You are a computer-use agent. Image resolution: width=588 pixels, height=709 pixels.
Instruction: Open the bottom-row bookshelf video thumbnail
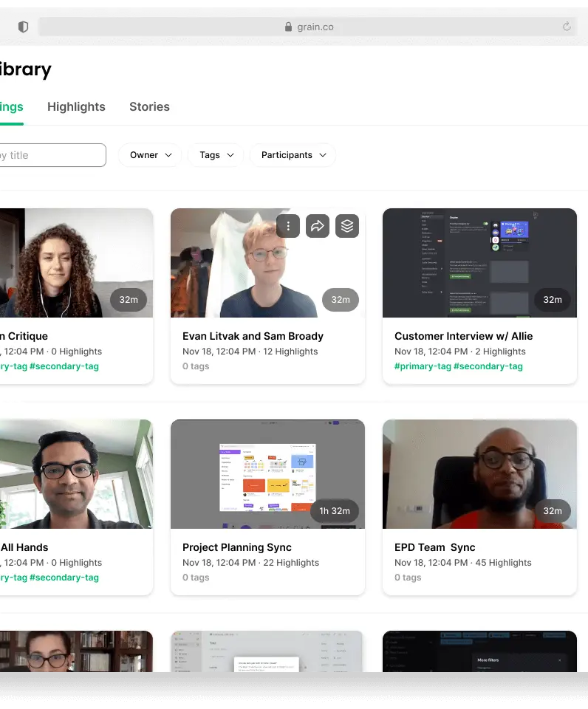coord(76,651)
